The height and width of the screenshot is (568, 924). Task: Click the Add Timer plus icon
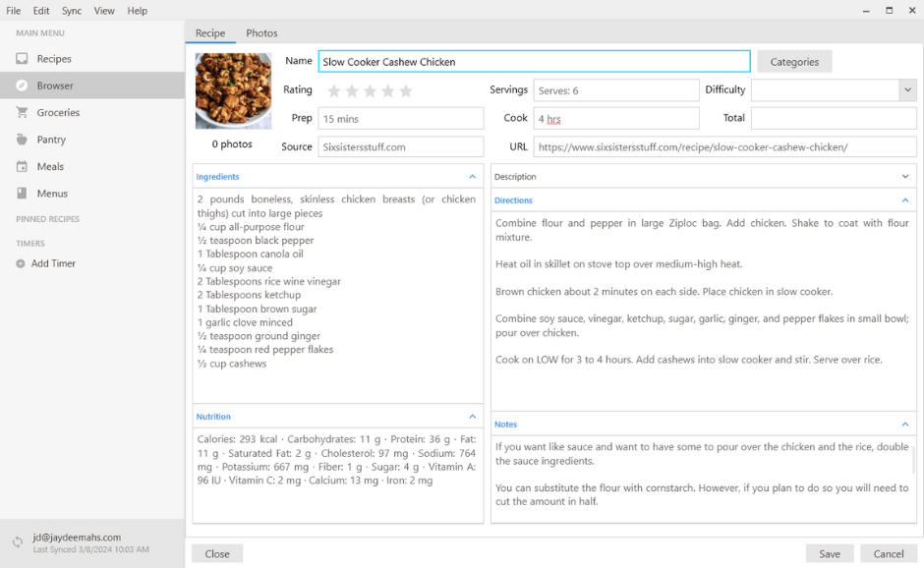21,263
